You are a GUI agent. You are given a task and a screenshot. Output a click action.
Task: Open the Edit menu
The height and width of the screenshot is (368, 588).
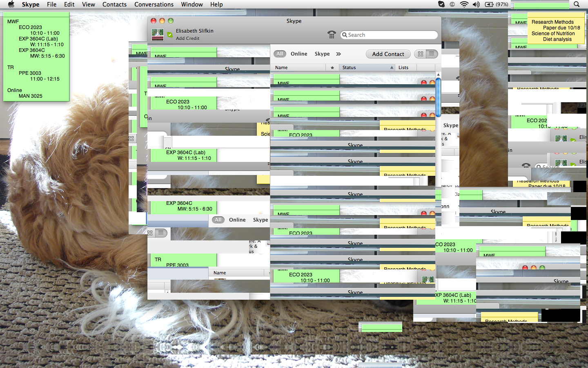click(69, 4)
